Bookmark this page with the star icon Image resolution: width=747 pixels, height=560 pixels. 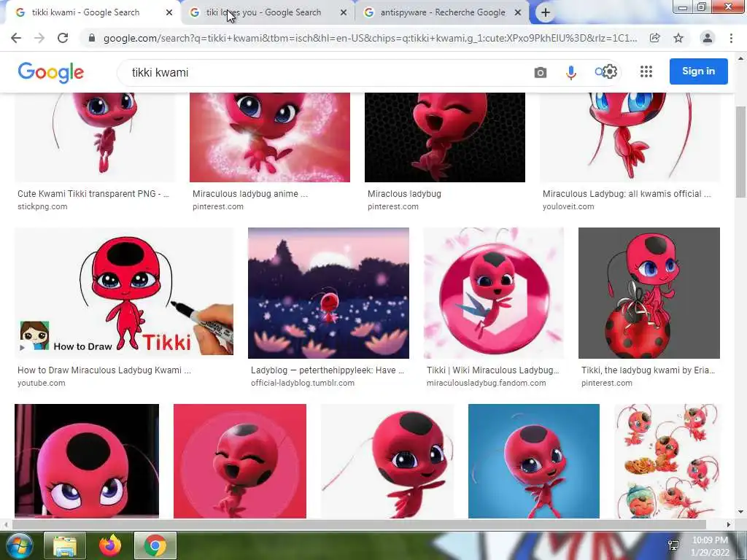tap(678, 38)
